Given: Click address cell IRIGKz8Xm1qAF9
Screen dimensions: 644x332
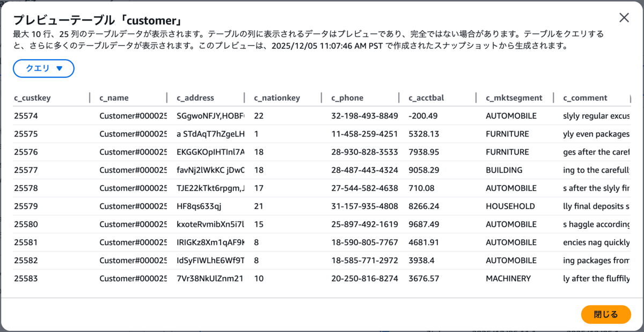Looking at the screenshot, I should pyautogui.click(x=210, y=242).
